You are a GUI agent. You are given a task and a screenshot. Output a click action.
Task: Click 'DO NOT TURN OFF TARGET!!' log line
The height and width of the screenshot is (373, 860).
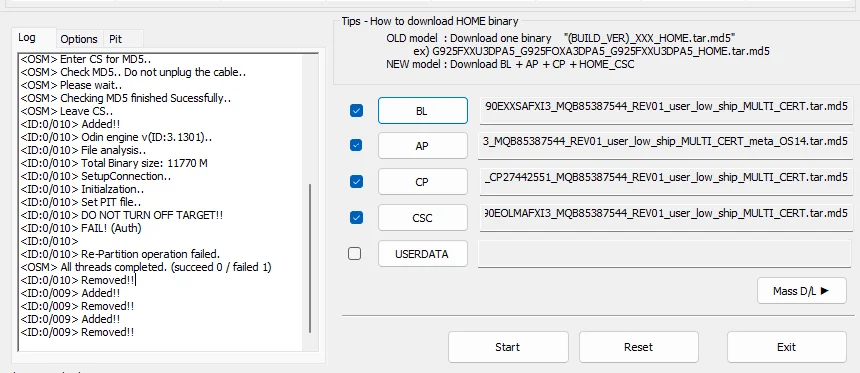pyautogui.click(x=122, y=215)
